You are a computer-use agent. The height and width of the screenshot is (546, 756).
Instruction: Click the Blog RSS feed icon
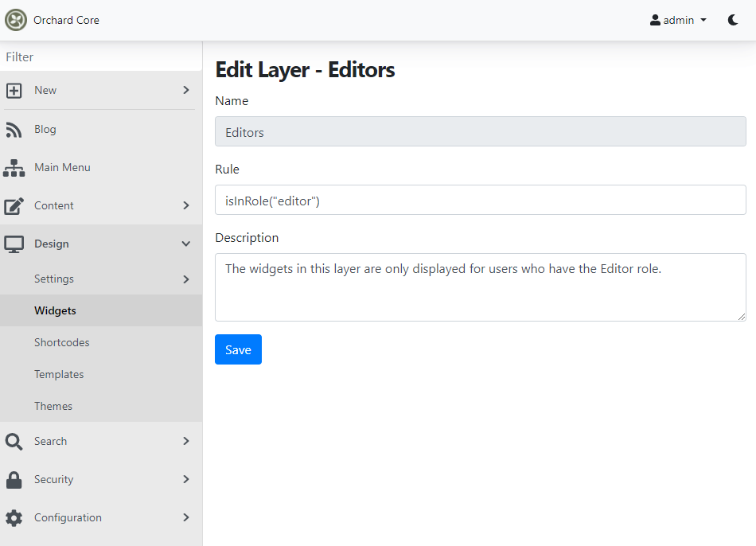[x=14, y=129]
